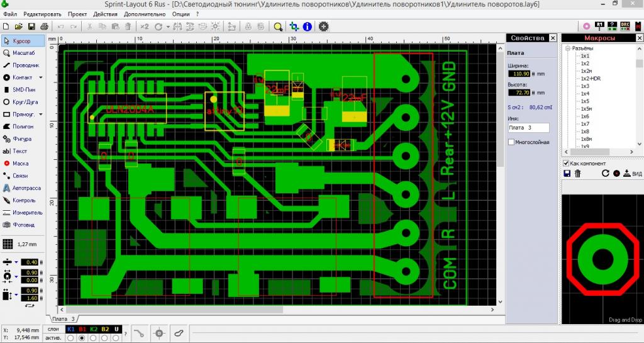Image resolution: width=644 pixels, height=343 pixels.
Task: Save the project with floppy disk icon
Action: [x=31, y=26]
